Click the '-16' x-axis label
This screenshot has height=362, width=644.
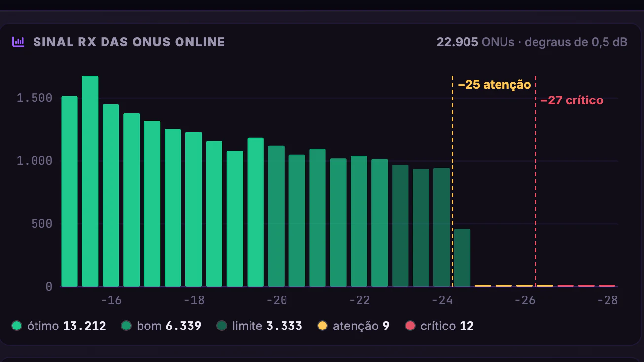click(x=111, y=300)
